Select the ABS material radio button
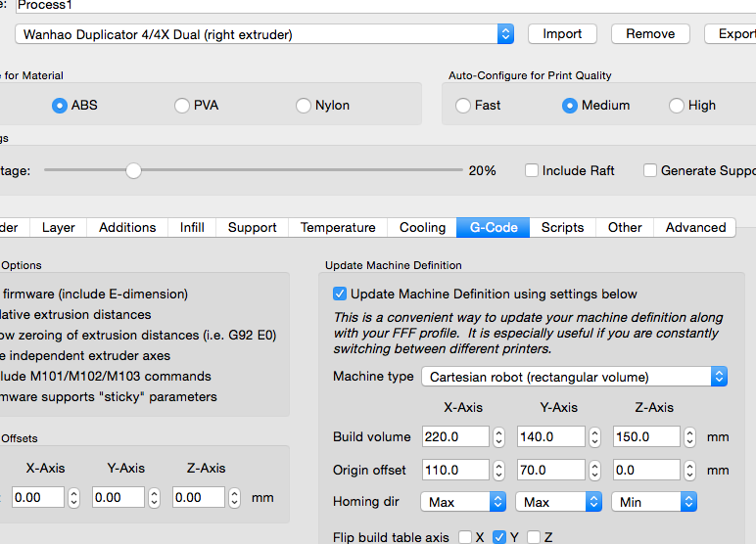Viewport: 756px width, 544px height. [60, 106]
